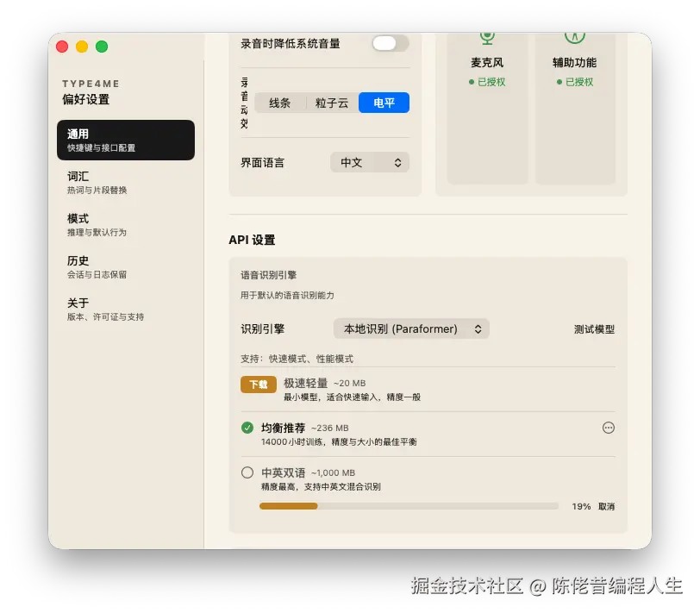
Task: Download the 极速轻量 model
Action: (258, 385)
